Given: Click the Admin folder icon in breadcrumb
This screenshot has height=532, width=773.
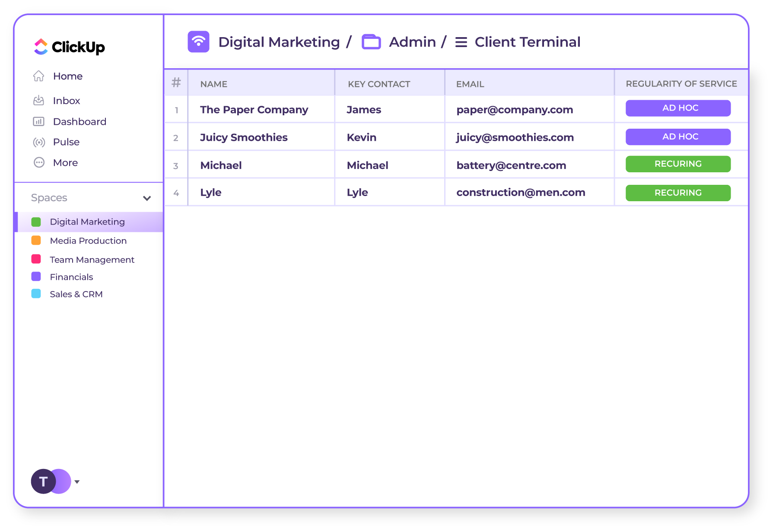Looking at the screenshot, I should [x=371, y=42].
